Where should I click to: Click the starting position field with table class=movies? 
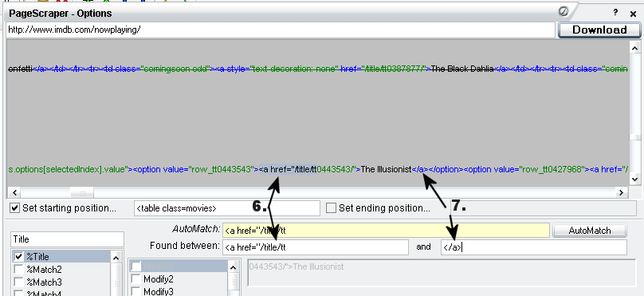(226, 208)
